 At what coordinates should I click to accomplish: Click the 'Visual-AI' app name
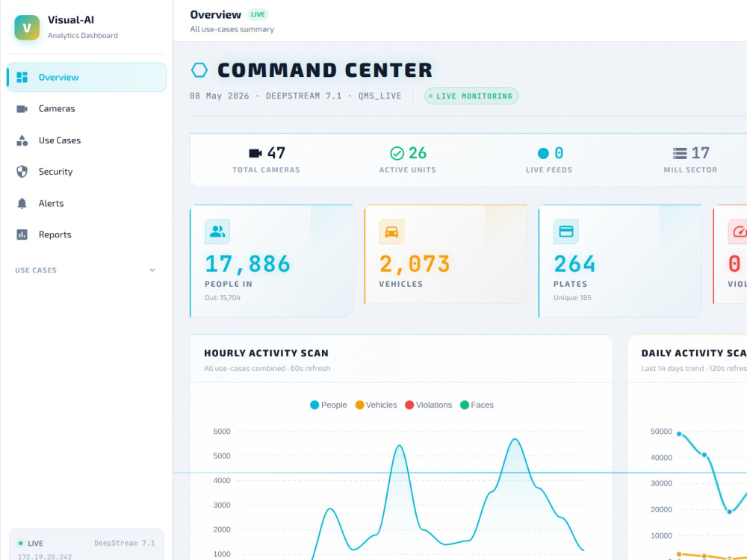[71, 19]
